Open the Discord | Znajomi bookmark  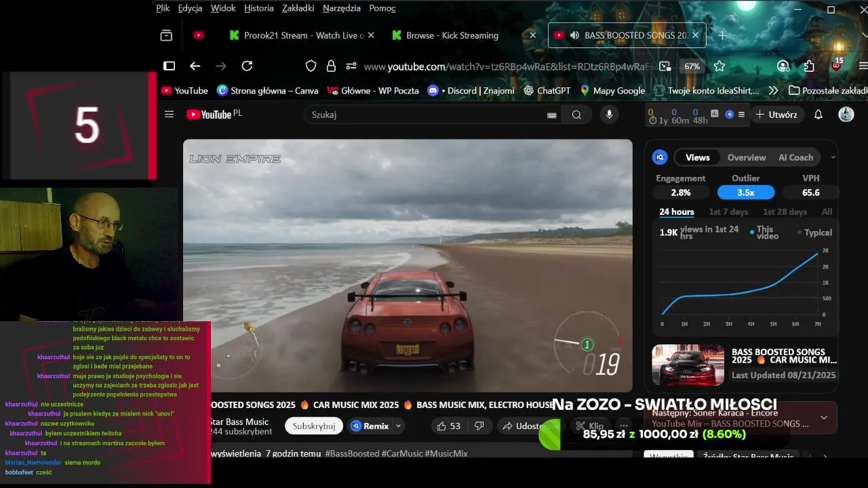[x=471, y=90]
